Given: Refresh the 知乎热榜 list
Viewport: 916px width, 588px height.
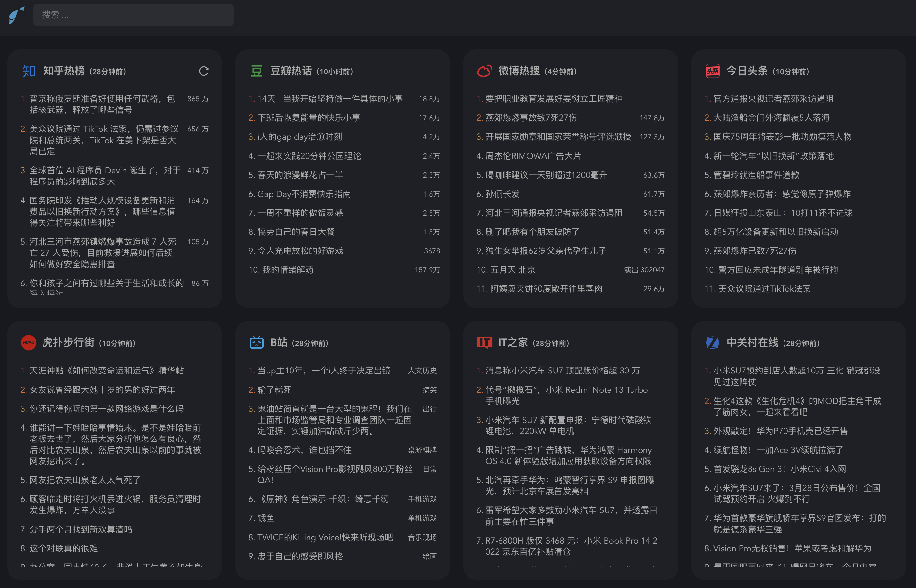Looking at the screenshot, I should click(203, 71).
